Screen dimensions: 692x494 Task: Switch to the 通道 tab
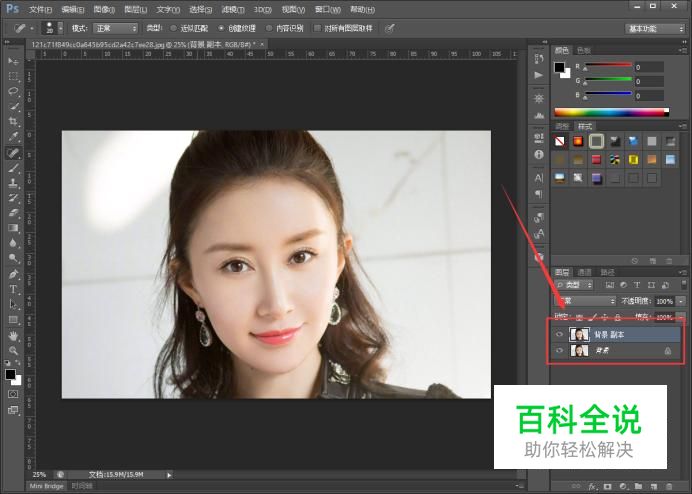tap(584, 272)
